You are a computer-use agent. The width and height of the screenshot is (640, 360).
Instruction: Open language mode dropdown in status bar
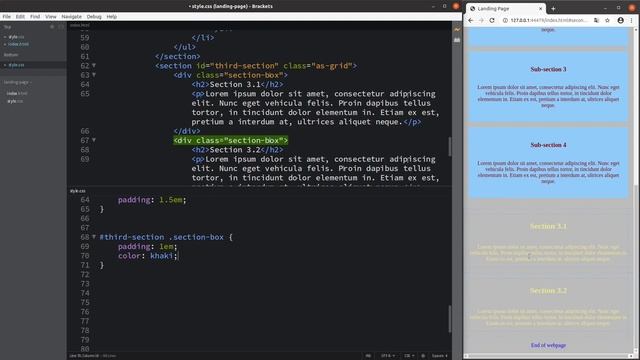coord(409,356)
